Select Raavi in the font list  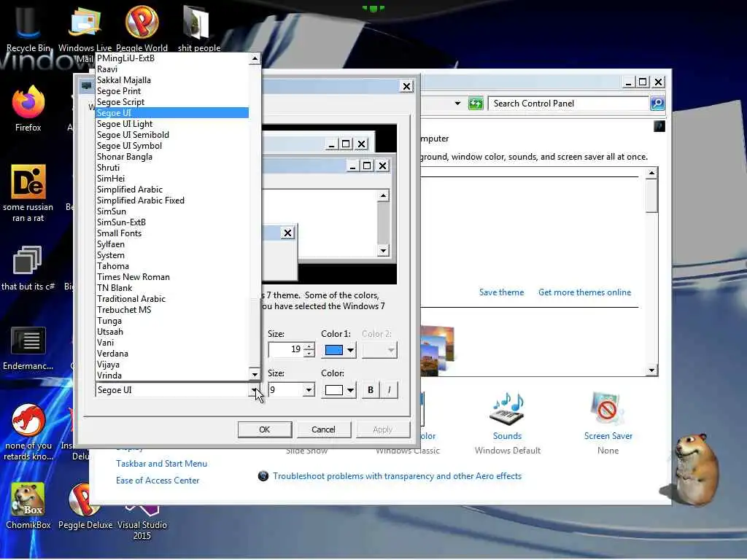coord(172,69)
